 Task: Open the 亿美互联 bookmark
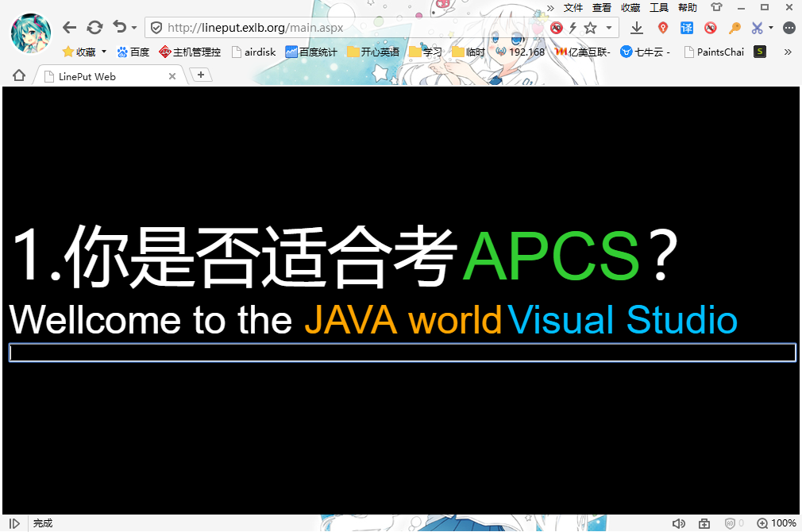coord(583,52)
